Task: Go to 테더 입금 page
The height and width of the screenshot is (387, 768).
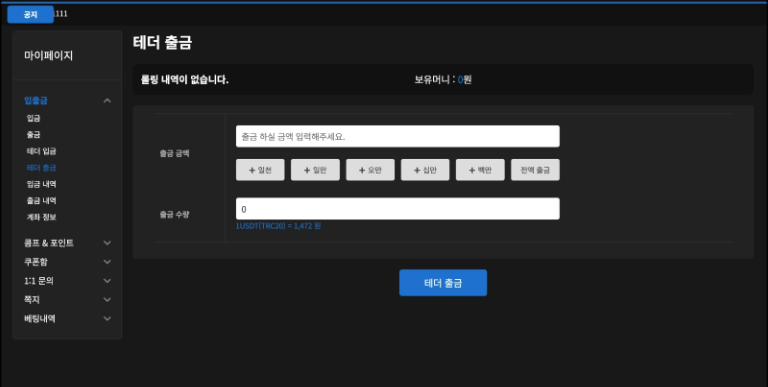Action: [41, 151]
